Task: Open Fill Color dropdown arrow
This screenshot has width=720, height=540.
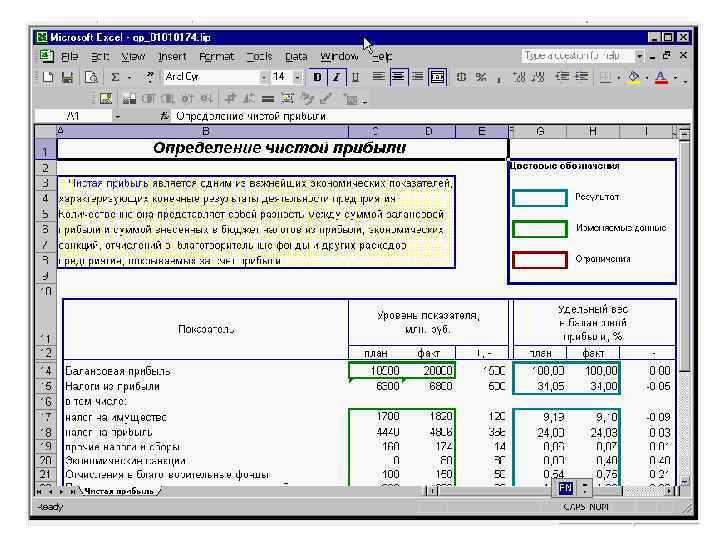Action: pyautogui.click(x=647, y=78)
